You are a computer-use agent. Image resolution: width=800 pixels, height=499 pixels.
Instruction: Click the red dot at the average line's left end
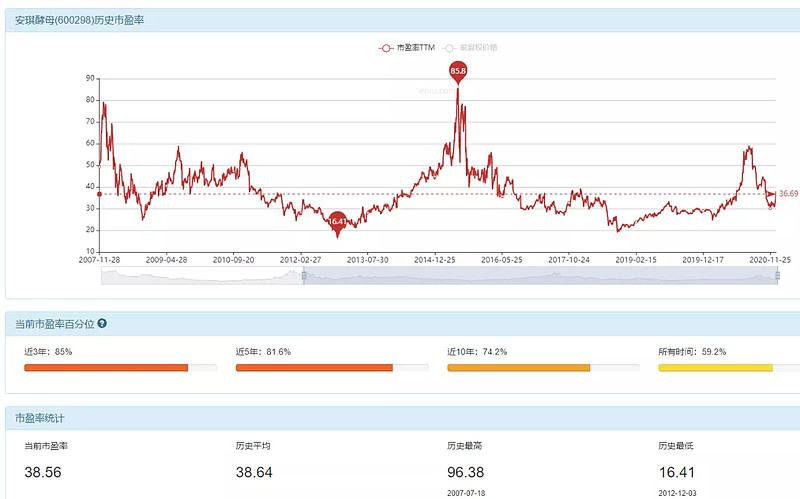click(x=99, y=194)
